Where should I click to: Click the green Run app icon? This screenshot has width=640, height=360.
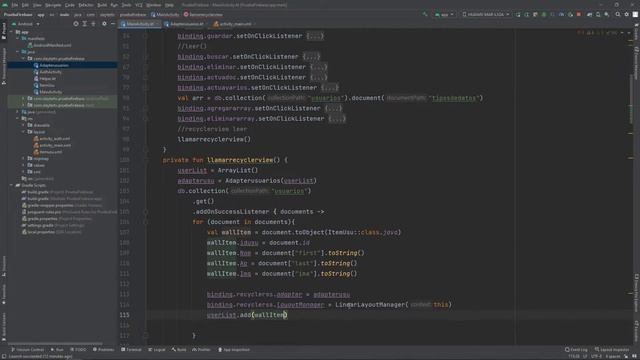(x=518, y=14)
